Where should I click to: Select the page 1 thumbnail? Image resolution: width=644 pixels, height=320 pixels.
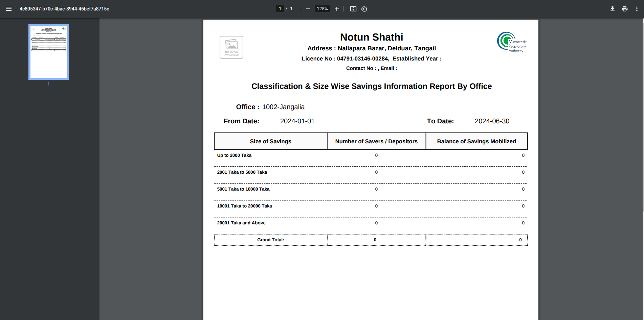(x=49, y=52)
